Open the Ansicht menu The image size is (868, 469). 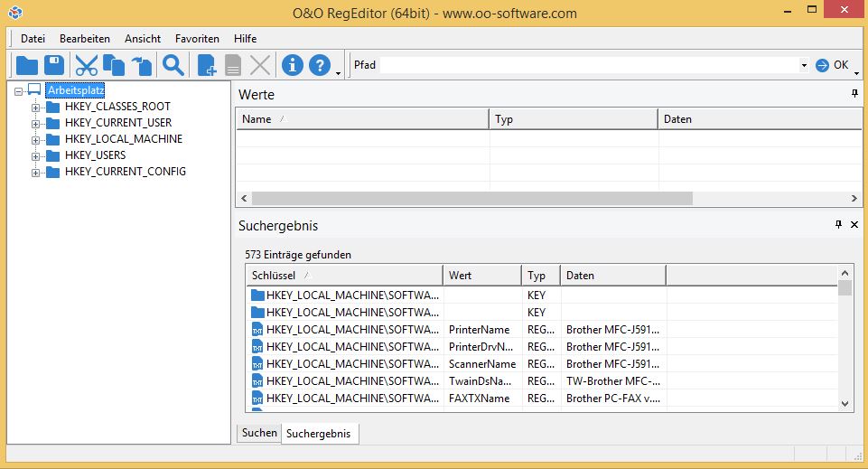click(143, 39)
